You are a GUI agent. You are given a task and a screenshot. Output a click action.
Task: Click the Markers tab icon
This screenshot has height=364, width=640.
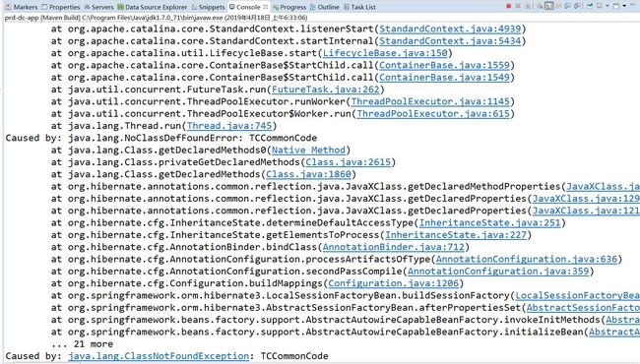[x=8, y=7]
